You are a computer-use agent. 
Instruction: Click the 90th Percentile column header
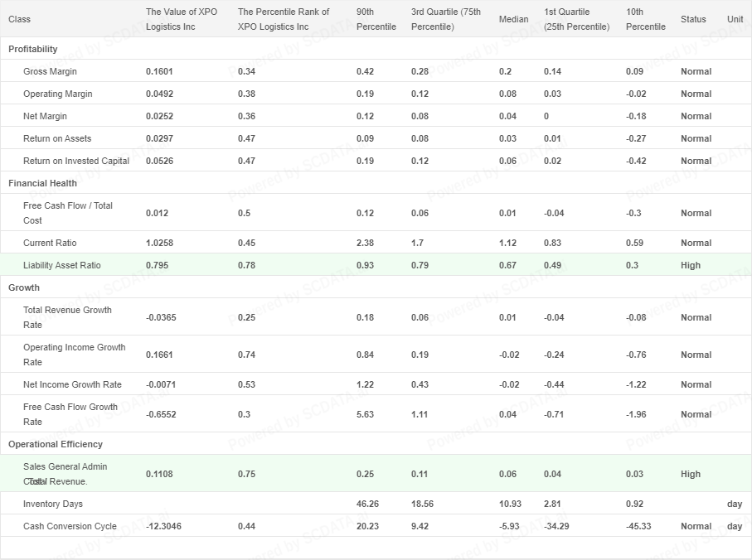pyautogui.click(x=376, y=19)
